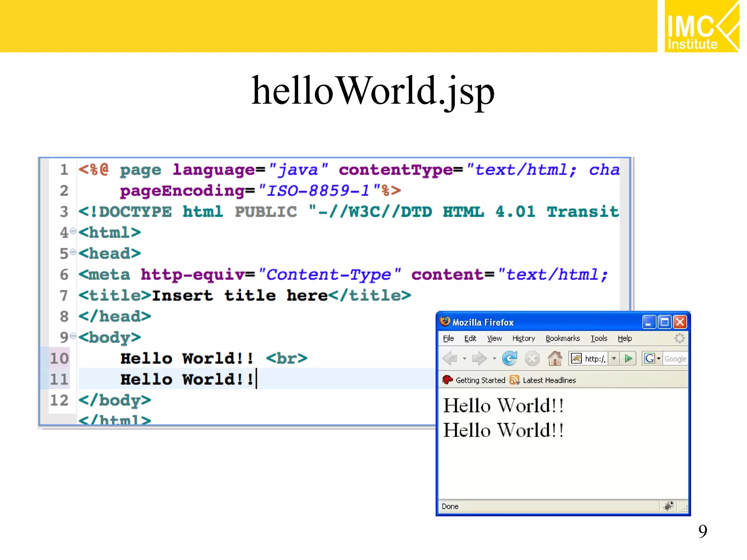The height and width of the screenshot is (560, 747).
Task: Open the Back history dropdown arrow
Action: (464, 358)
